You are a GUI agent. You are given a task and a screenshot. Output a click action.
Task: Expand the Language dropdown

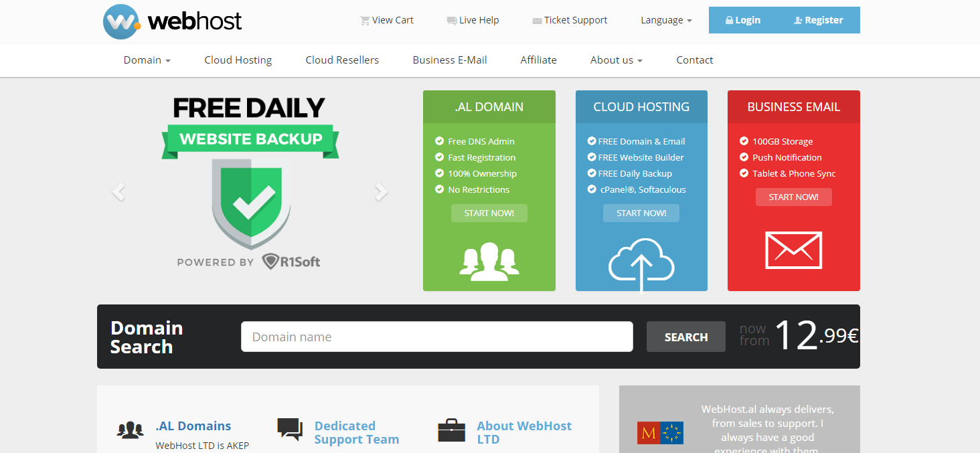click(x=666, y=20)
